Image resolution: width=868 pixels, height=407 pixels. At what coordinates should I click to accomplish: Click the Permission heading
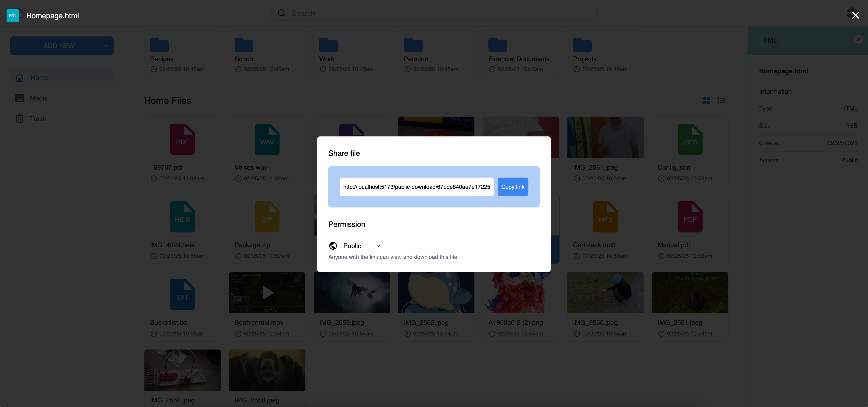pyautogui.click(x=347, y=224)
